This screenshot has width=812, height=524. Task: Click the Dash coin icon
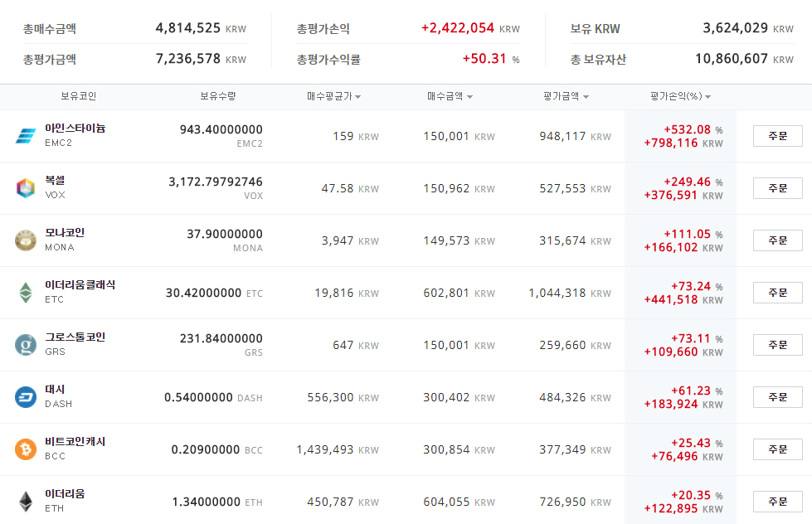tap(26, 396)
